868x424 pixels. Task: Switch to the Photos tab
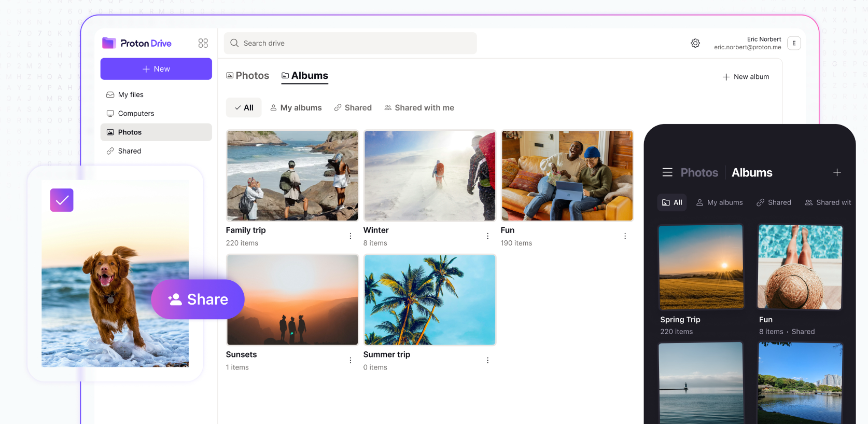(248, 76)
